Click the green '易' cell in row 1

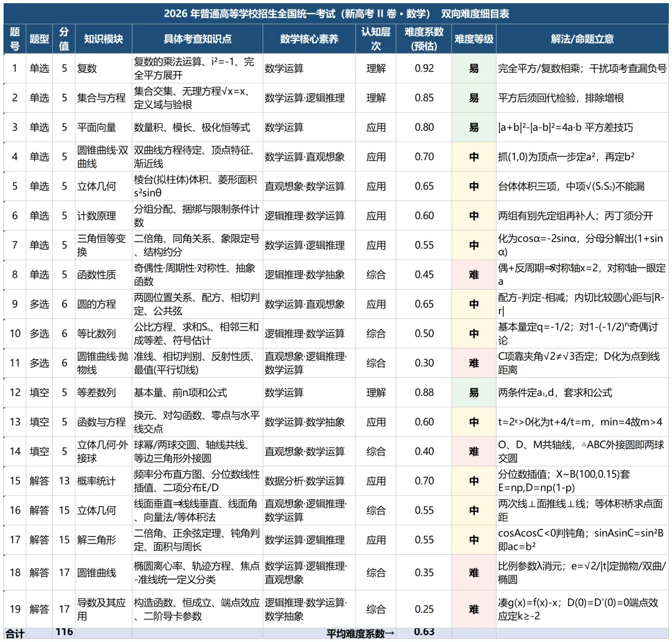474,68
